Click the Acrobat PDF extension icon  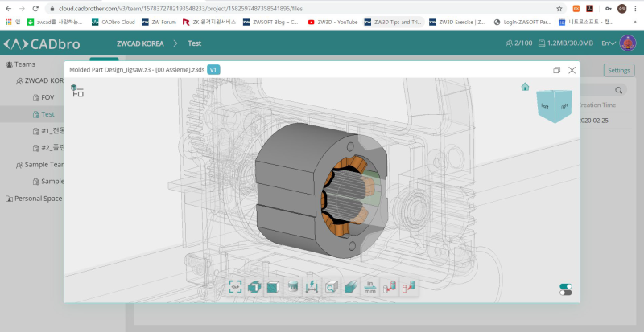click(590, 8)
